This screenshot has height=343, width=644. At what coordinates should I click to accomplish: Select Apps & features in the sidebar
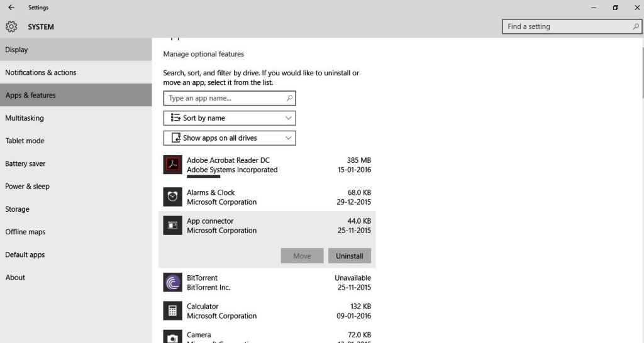pos(76,95)
